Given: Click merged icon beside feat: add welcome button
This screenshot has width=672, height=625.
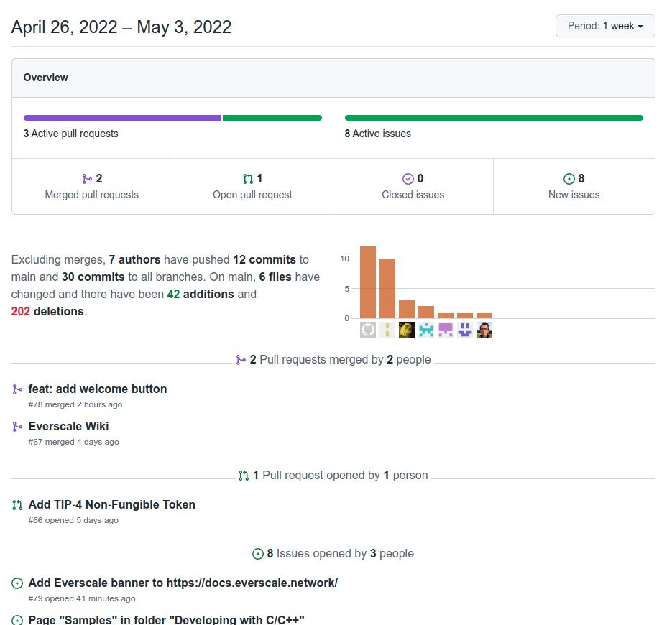Looking at the screenshot, I should (x=17, y=389).
